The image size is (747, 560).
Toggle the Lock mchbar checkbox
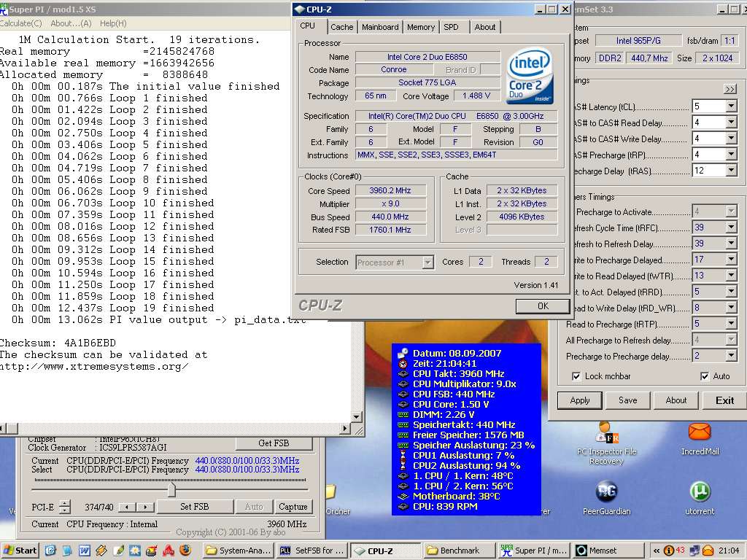tap(576, 376)
